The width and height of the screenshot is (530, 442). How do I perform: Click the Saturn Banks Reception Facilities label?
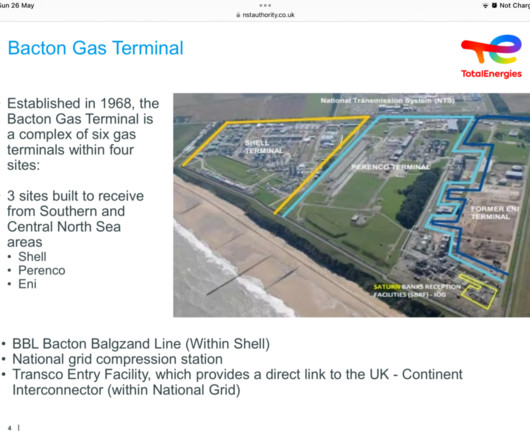pos(417,291)
